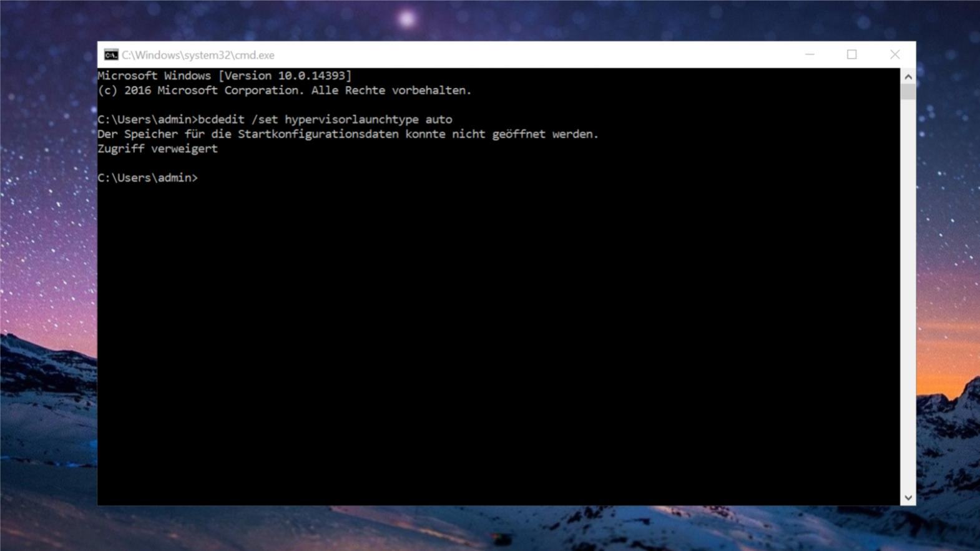Minimize the cmd.exe window
This screenshot has width=980, height=551.
click(810, 55)
